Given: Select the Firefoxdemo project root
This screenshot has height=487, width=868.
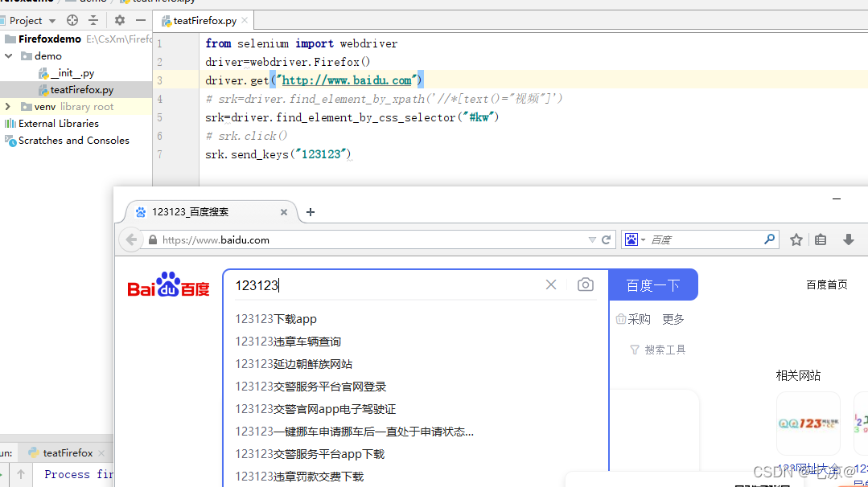Looking at the screenshot, I should pyautogui.click(x=50, y=39).
